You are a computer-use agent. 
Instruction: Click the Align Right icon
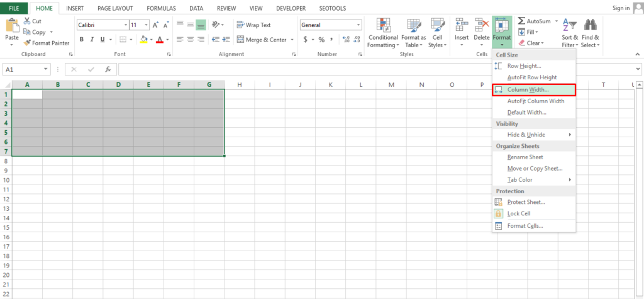point(201,40)
